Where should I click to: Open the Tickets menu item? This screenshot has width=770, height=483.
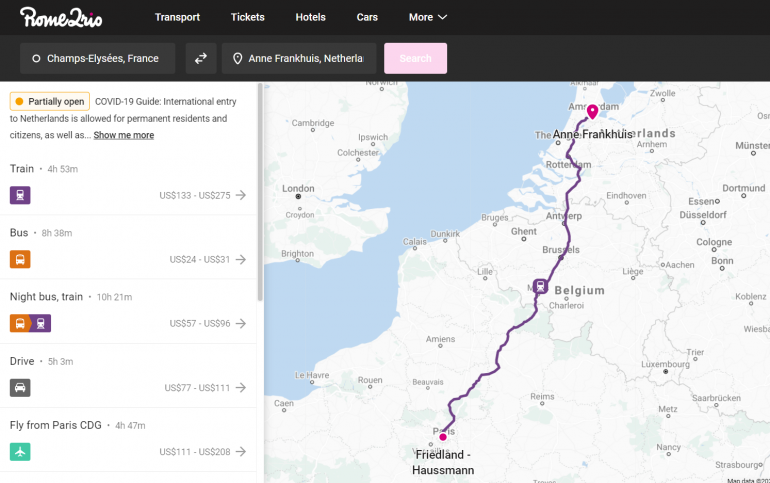[x=247, y=17]
